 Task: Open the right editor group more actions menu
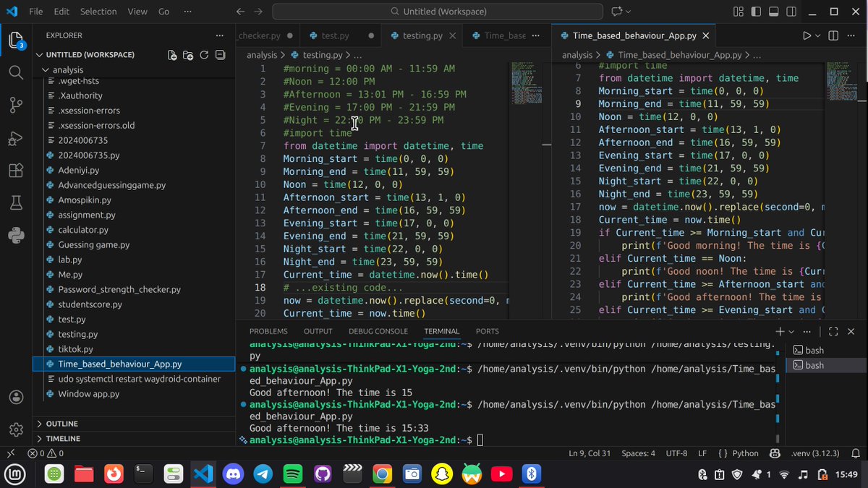[x=852, y=35]
